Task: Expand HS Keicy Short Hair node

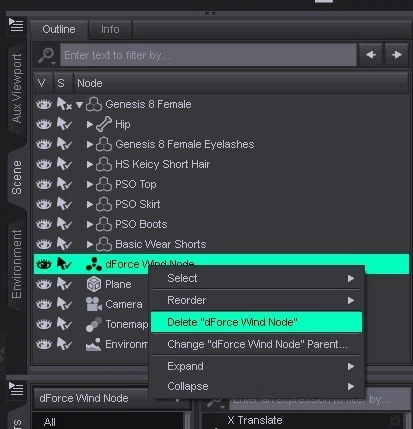Action: [x=89, y=164]
